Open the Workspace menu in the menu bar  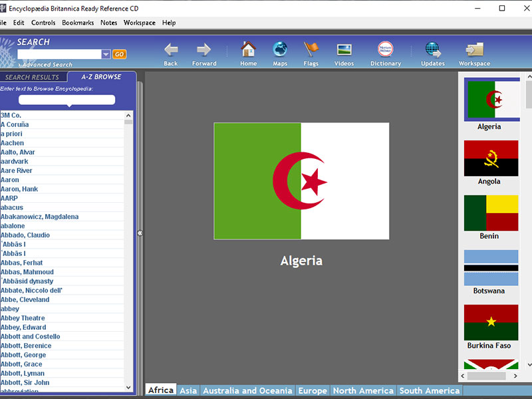[x=140, y=23]
